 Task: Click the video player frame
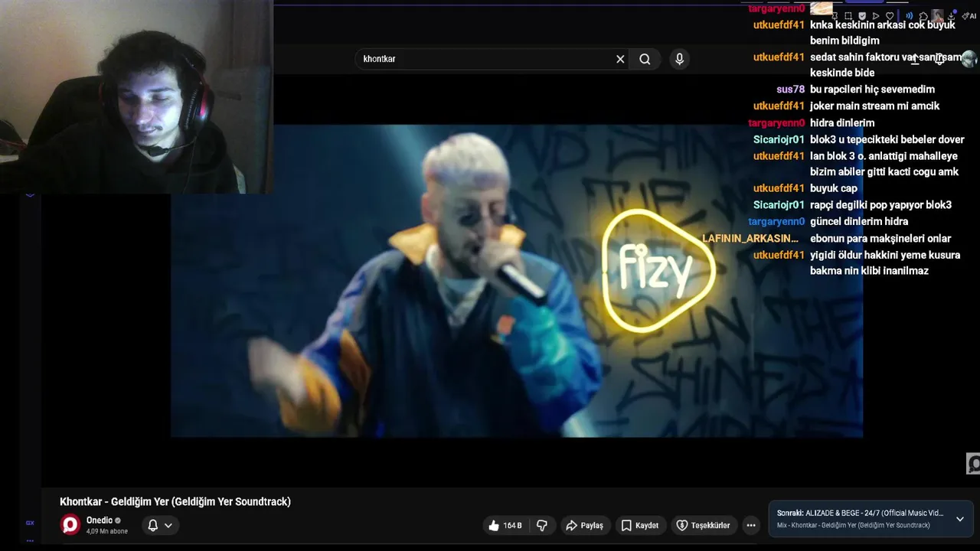tap(517, 281)
